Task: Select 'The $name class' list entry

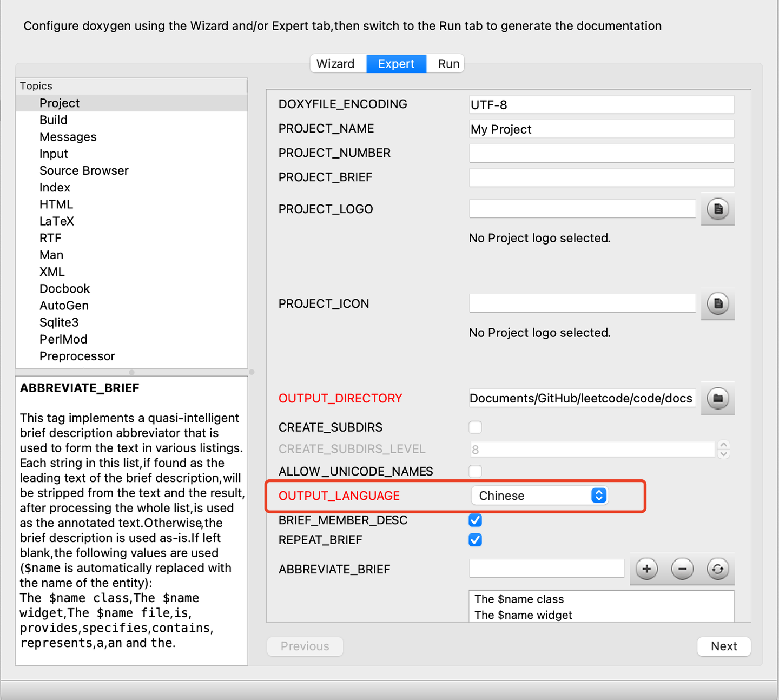Action: (519, 599)
